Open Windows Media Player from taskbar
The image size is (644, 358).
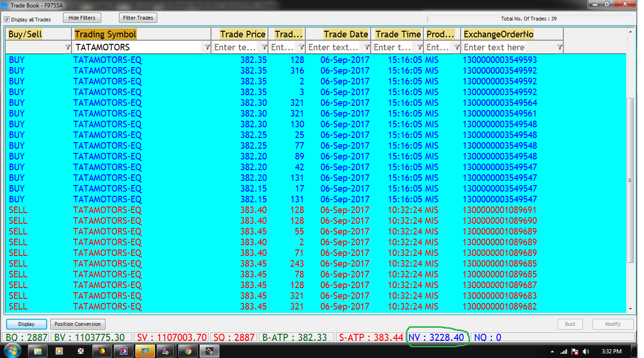[x=59, y=351]
